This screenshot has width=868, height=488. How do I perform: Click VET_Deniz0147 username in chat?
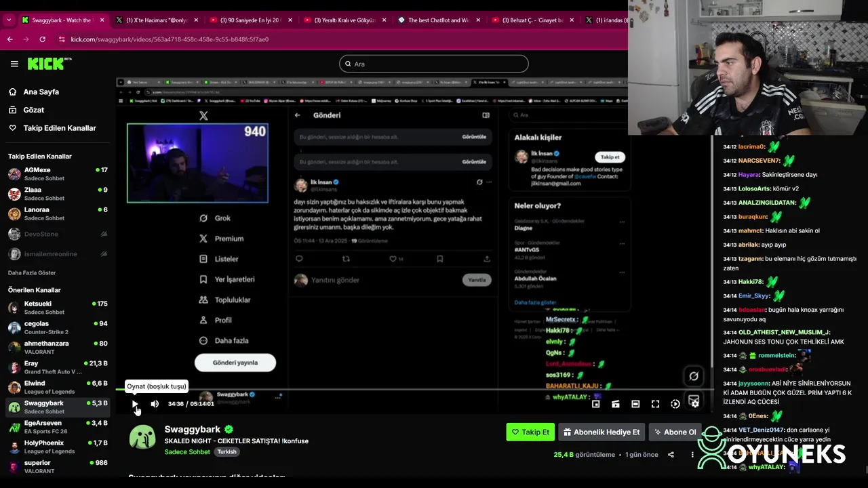[761, 430]
